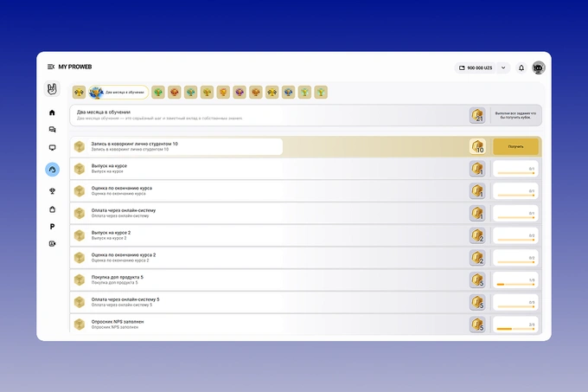Expand the 900 000 UZS balance dropdown
Screen dimensions: 588x392
coord(503,67)
